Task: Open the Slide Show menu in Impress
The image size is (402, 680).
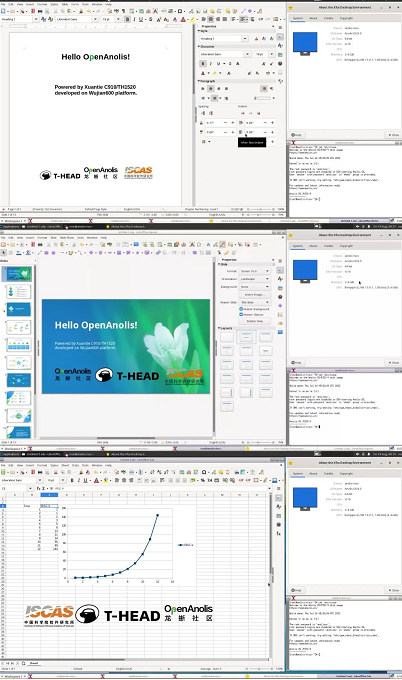Action: 67,238
